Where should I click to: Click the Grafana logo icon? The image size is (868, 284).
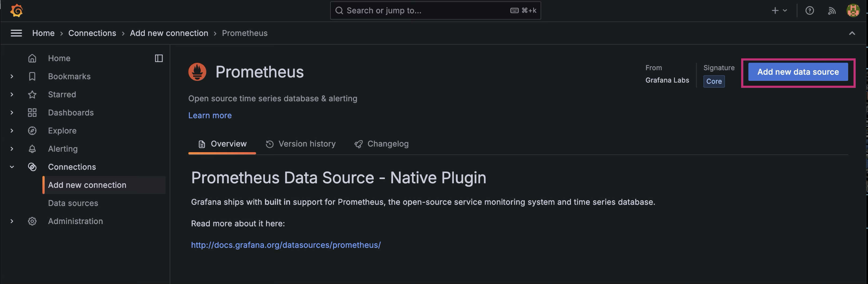pos(17,11)
